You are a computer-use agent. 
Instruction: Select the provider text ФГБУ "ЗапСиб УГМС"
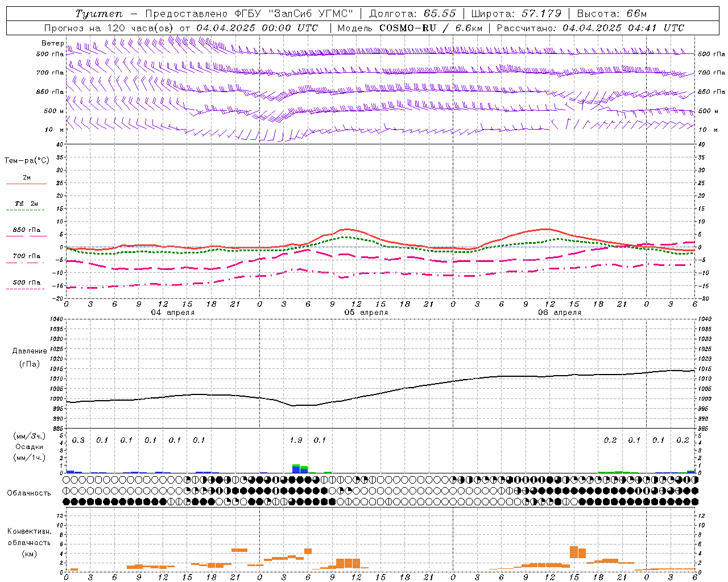point(293,14)
